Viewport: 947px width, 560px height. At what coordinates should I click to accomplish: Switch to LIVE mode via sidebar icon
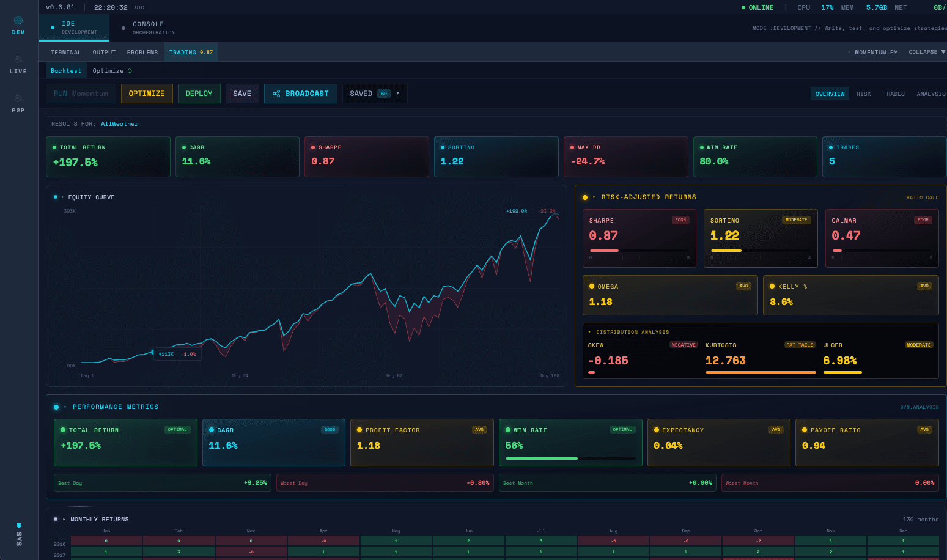coord(18,60)
